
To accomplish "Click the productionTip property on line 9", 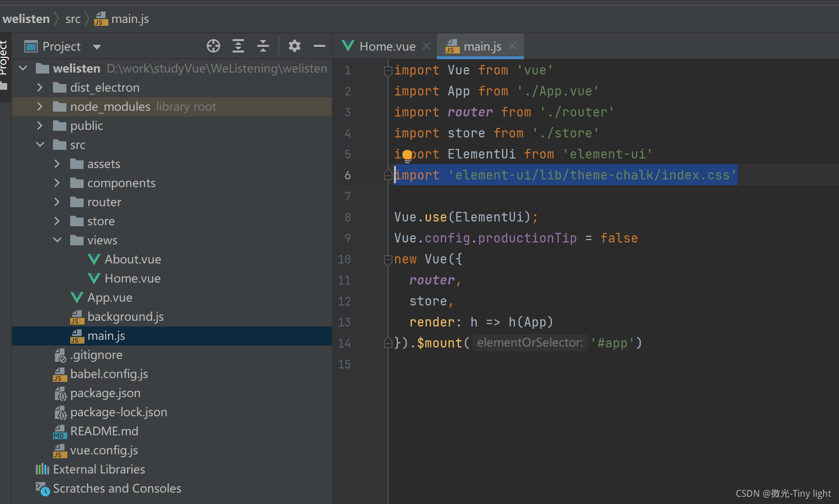I will click(527, 238).
